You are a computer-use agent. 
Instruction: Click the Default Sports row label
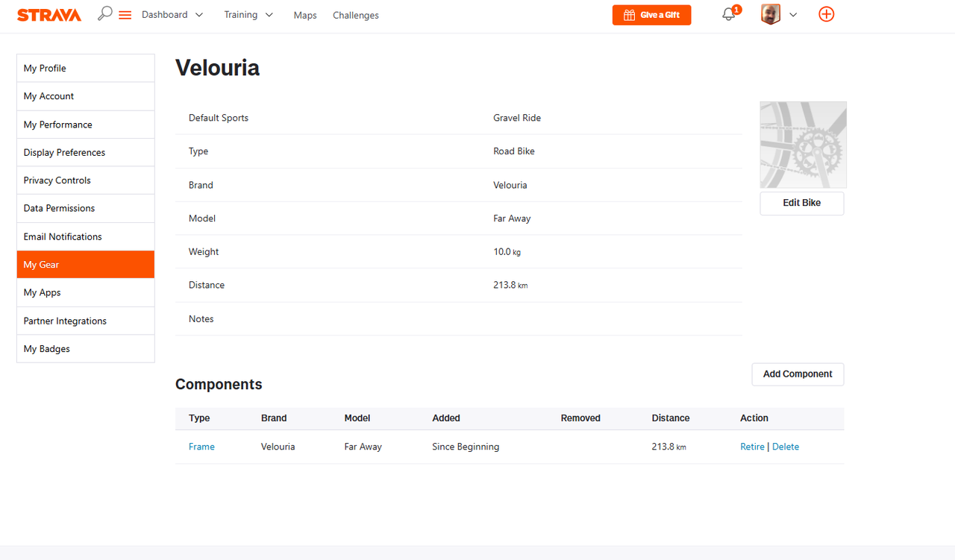[219, 118]
